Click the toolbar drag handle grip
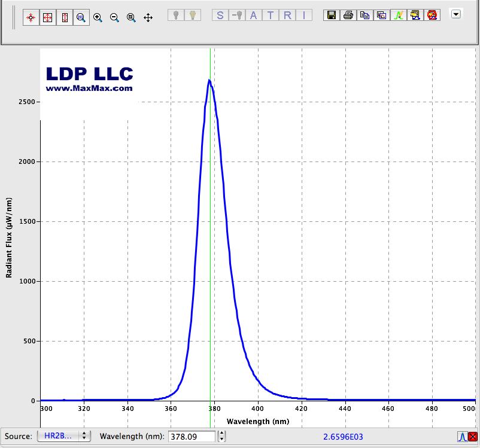 tap(14, 18)
